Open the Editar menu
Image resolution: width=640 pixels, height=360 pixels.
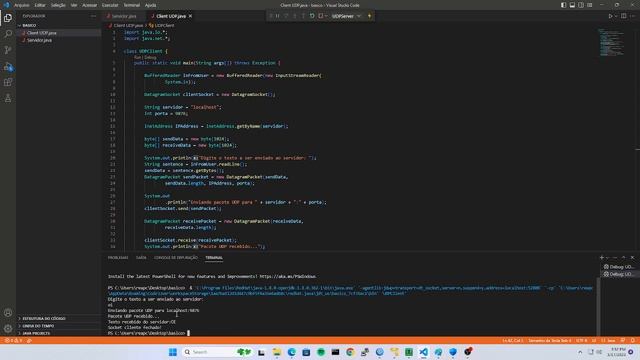(40, 5)
